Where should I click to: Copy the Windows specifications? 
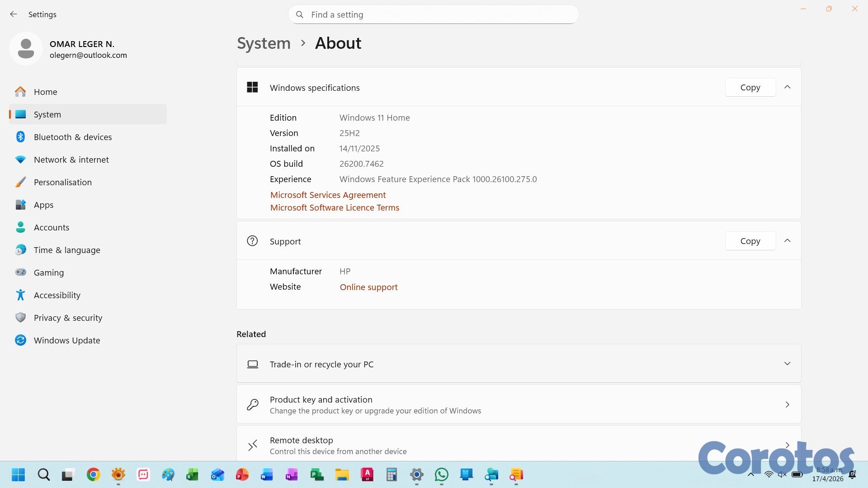coord(750,87)
